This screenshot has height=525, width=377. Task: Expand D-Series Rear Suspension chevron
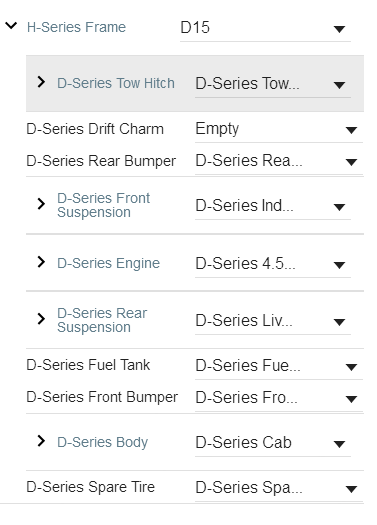tap(41, 319)
